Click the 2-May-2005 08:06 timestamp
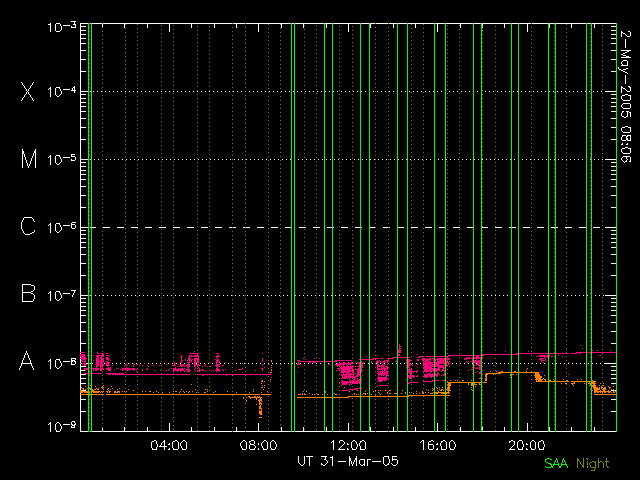The height and width of the screenshot is (480, 640). 625,96
